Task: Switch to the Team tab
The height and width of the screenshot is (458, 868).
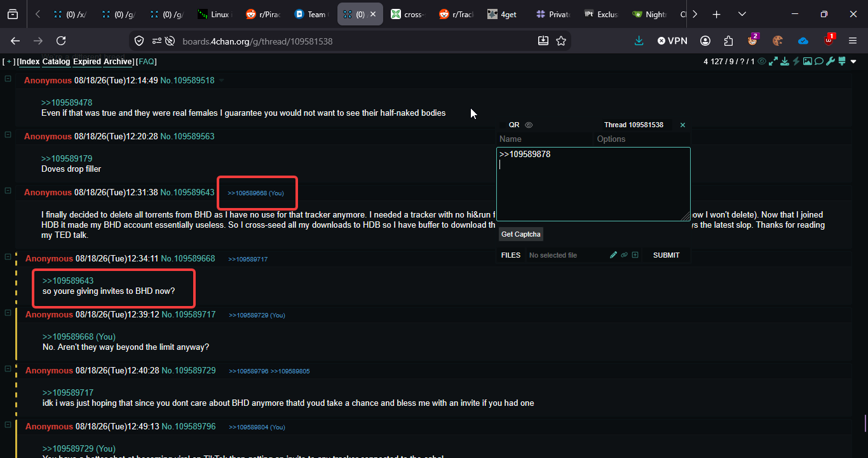Action: pyautogui.click(x=311, y=14)
